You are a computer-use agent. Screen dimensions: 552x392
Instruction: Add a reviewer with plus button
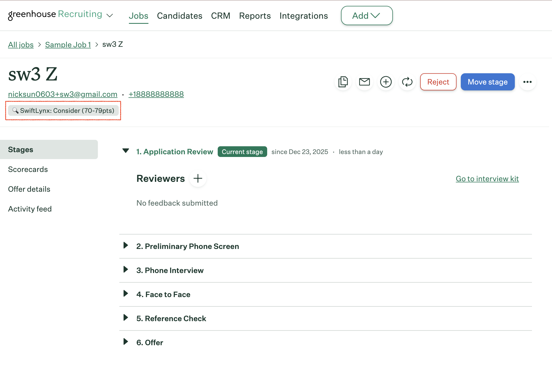[198, 178]
